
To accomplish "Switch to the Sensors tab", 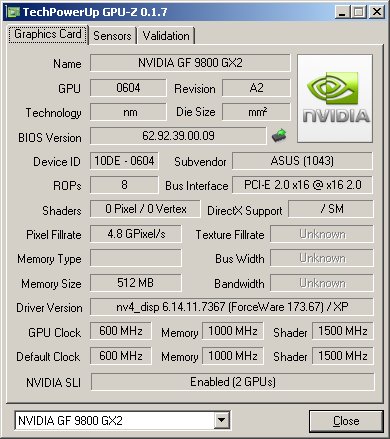I will 112,35.
